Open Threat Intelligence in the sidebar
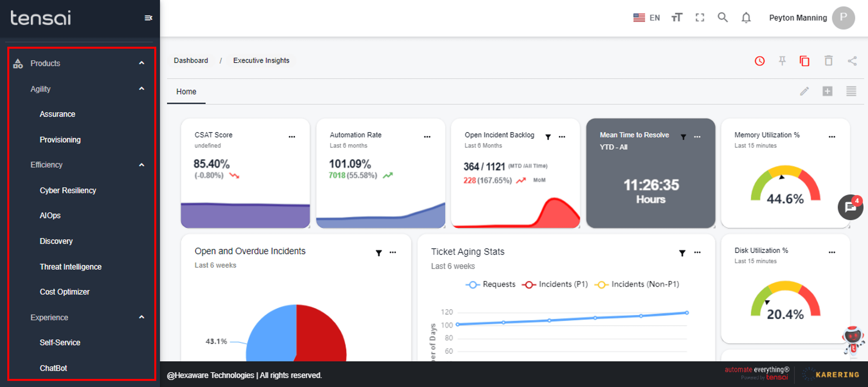 pos(70,267)
